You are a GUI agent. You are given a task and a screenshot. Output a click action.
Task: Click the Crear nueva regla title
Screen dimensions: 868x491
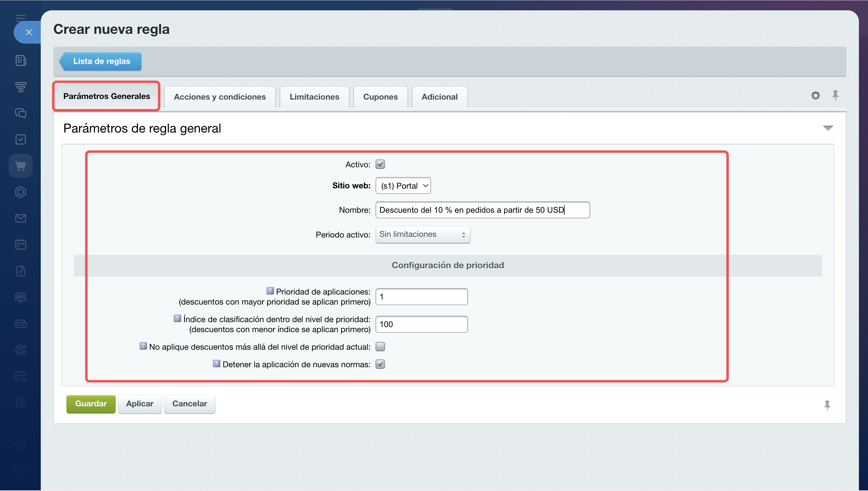111,29
